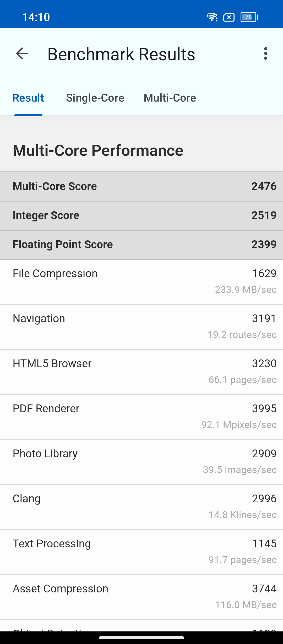Tap the PDF Renderer result
This screenshot has height=644, width=283.
(x=141, y=417)
